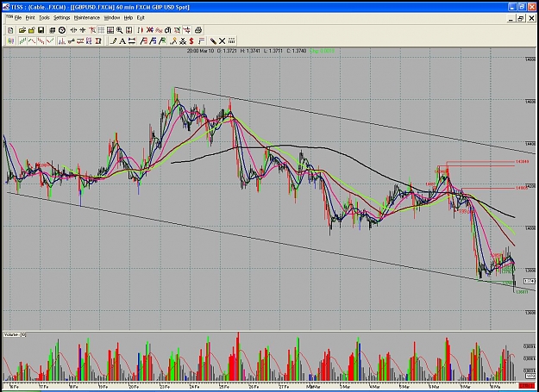Click the blue F-shaped line tool icon
Screen dimensions: 539x392
click(x=153, y=41)
